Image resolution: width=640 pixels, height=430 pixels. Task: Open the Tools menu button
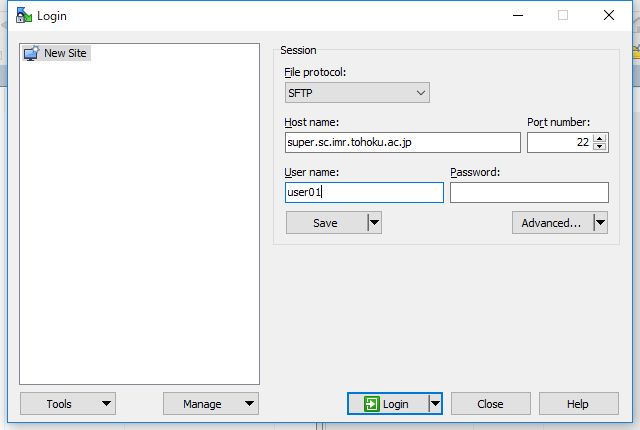click(68, 403)
